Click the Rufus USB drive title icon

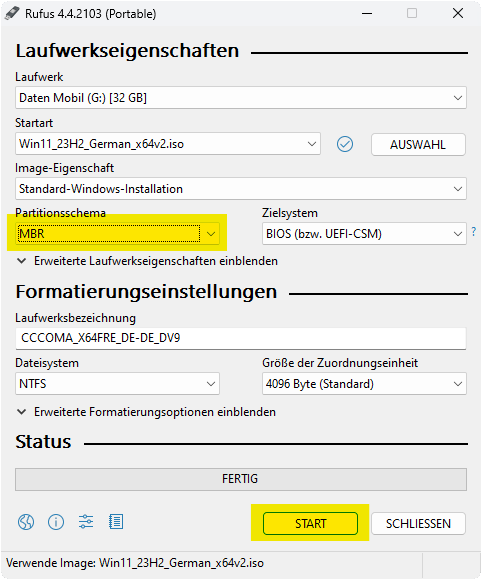click(12, 14)
